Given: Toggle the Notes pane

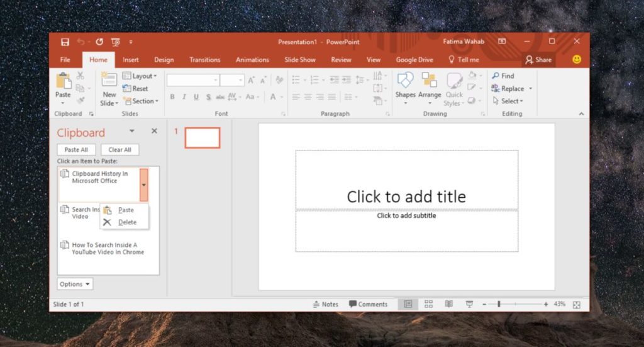Looking at the screenshot, I should tap(326, 304).
